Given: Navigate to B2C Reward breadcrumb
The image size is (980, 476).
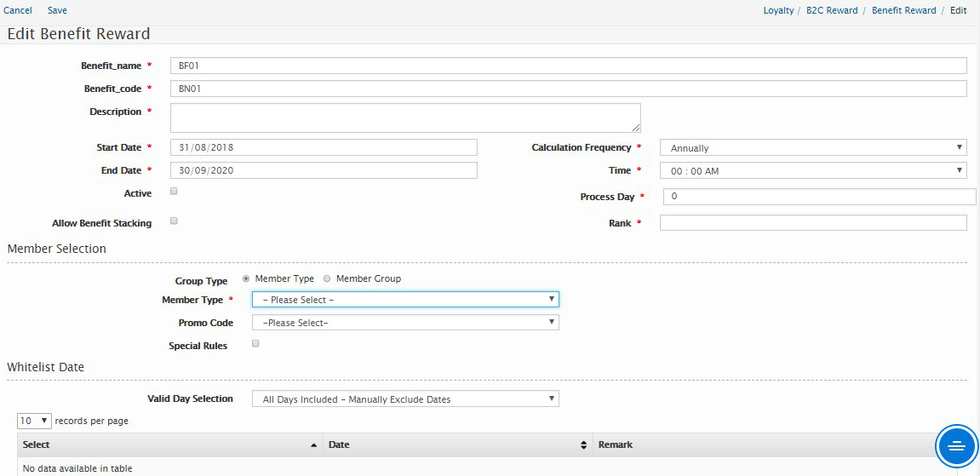Looking at the screenshot, I should pyautogui.click(x=831, y=10).
